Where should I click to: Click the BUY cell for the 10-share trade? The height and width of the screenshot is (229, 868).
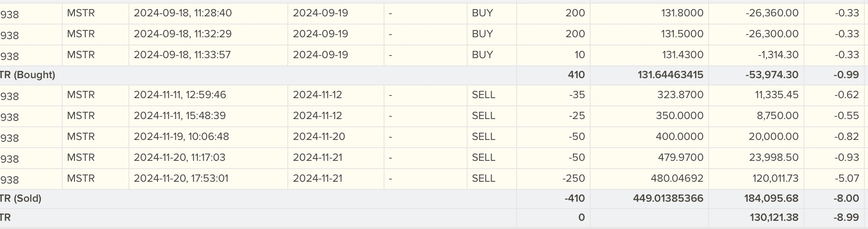(482, 55)
